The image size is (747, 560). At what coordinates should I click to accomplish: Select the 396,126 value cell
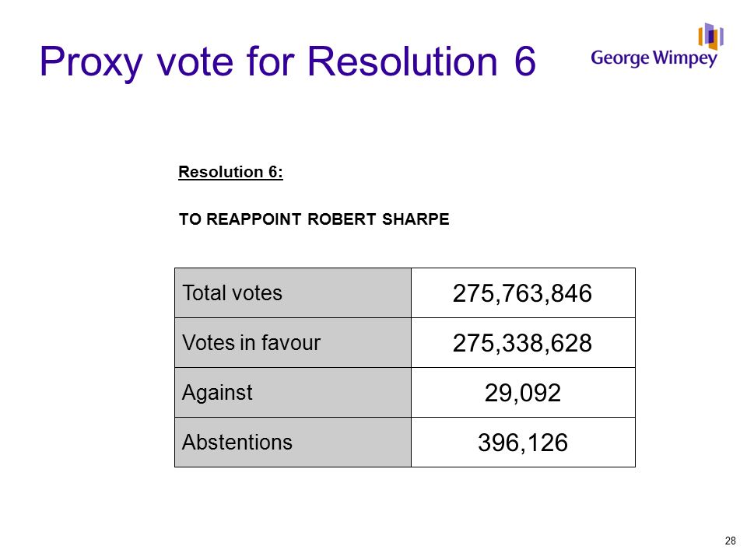pos(523,443)
